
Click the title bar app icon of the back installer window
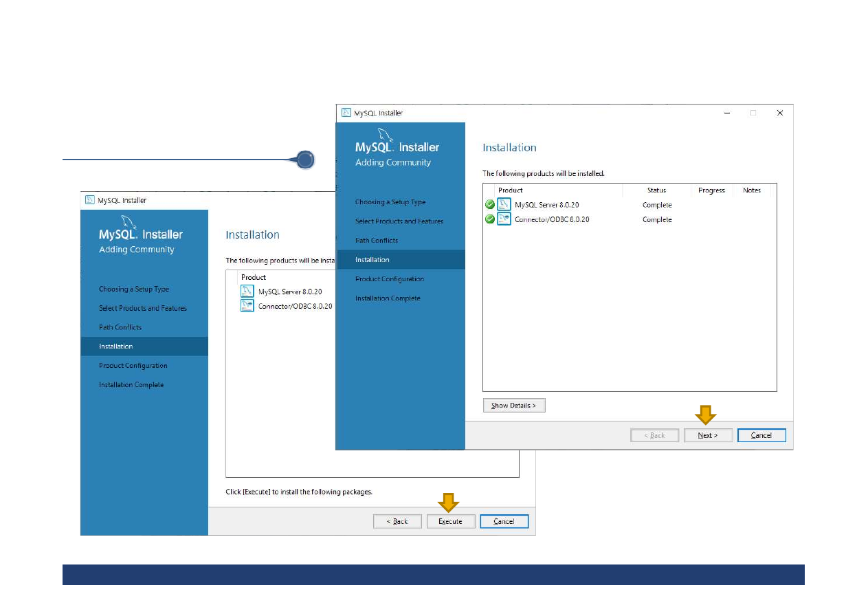coord(90,200)
